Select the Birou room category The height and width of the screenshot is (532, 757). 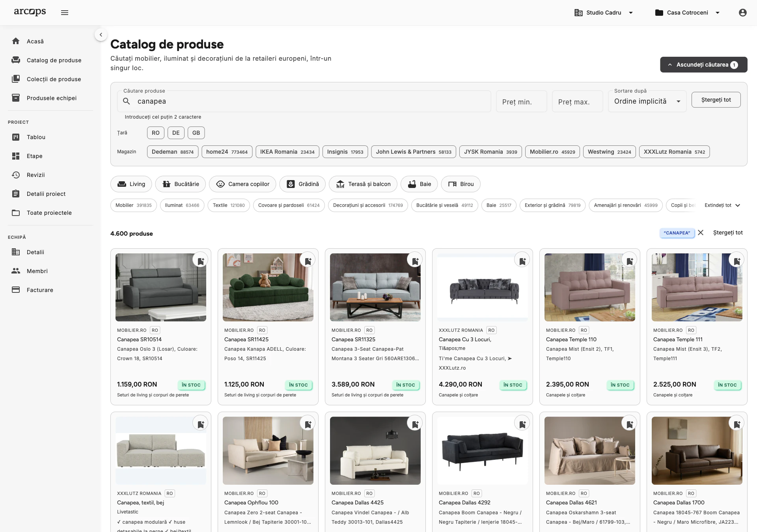coord(461,184)
